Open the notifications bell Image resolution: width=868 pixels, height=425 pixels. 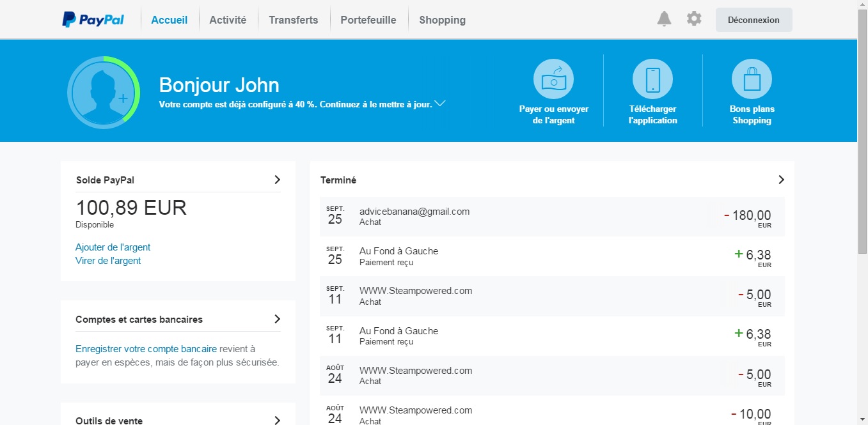coord(664,19)
